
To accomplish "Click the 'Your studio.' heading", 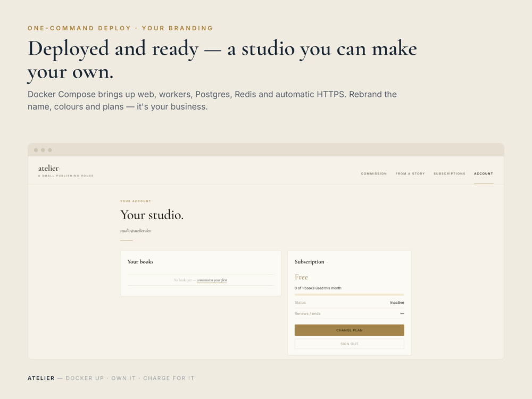I will (152, 215).
